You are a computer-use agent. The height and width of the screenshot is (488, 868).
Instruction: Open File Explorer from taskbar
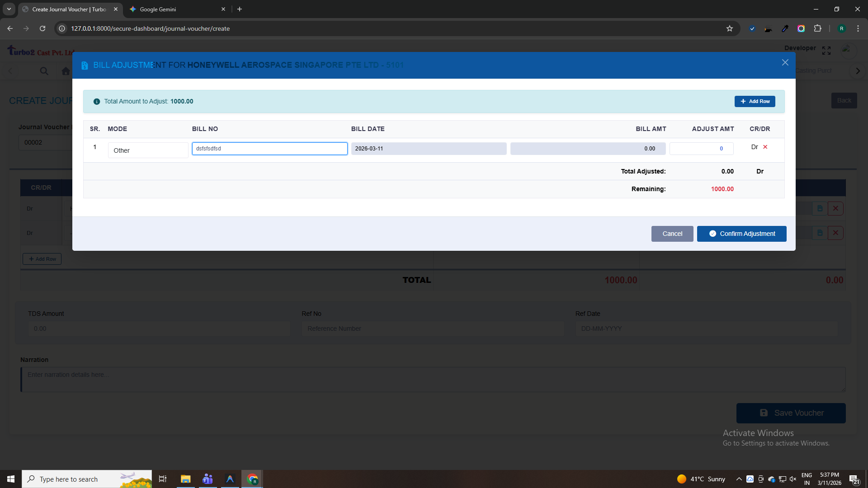pos(185,479)
